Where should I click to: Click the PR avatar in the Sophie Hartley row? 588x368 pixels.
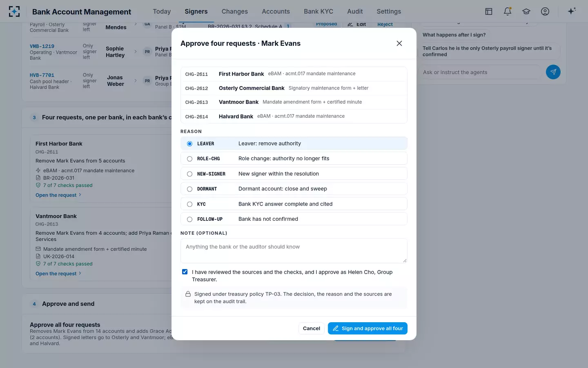[147, 52]
